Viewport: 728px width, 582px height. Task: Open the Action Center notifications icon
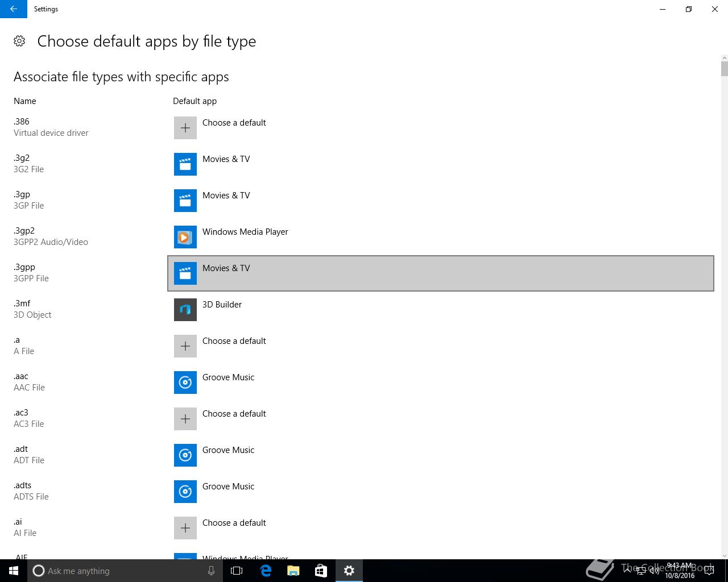[x=709, y=571]
